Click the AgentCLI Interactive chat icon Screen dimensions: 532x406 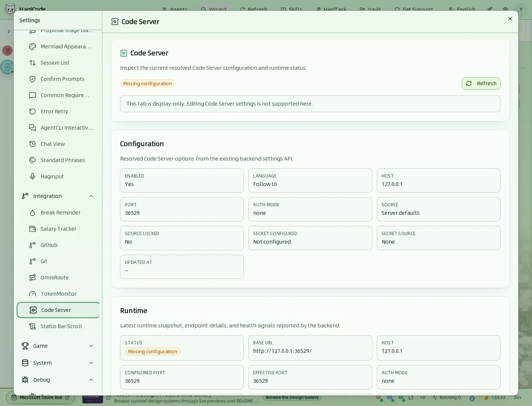33,128
